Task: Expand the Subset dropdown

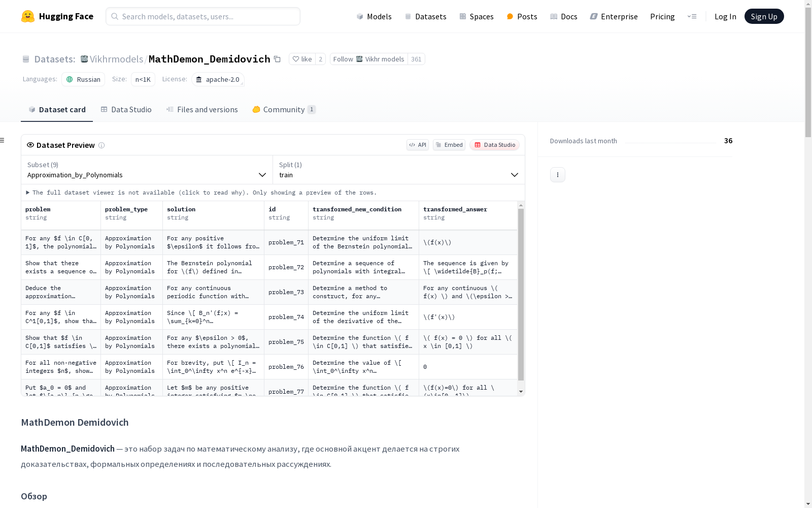Action: (147, 170)
